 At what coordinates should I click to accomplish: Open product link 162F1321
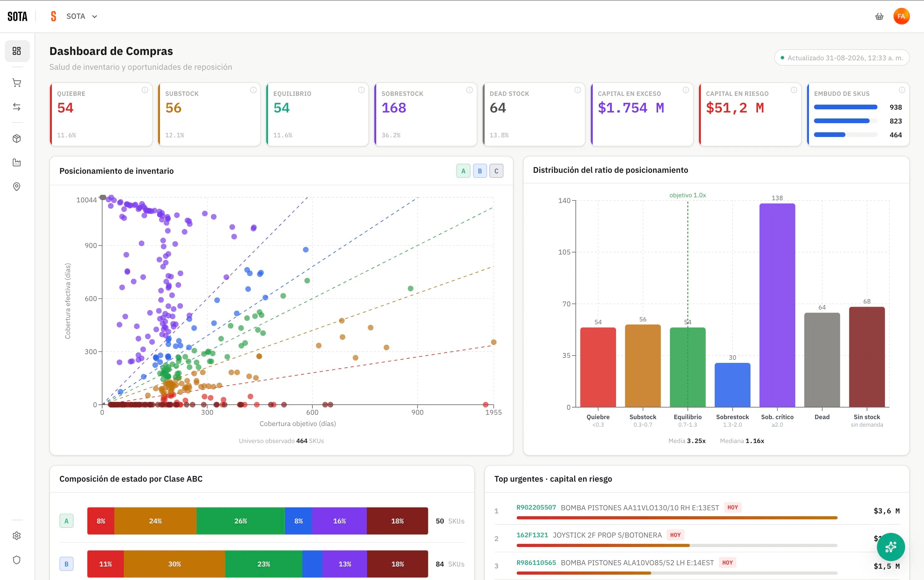532,535
